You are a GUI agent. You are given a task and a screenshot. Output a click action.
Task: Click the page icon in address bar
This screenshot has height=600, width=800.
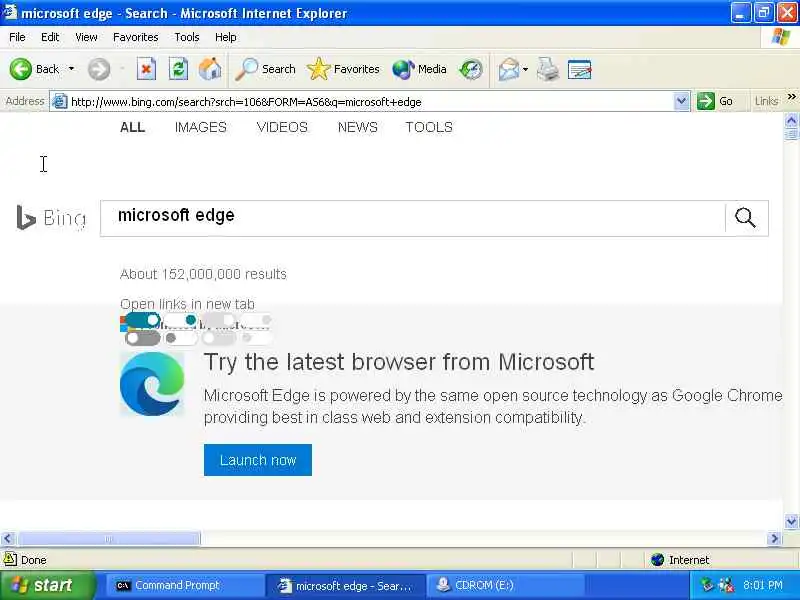60,102
